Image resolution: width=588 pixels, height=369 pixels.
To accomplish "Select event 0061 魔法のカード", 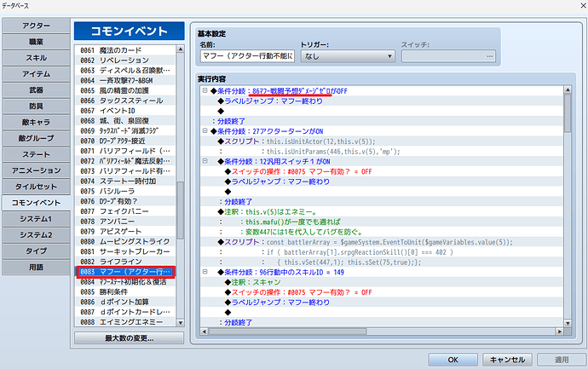I will coord(125,50).
